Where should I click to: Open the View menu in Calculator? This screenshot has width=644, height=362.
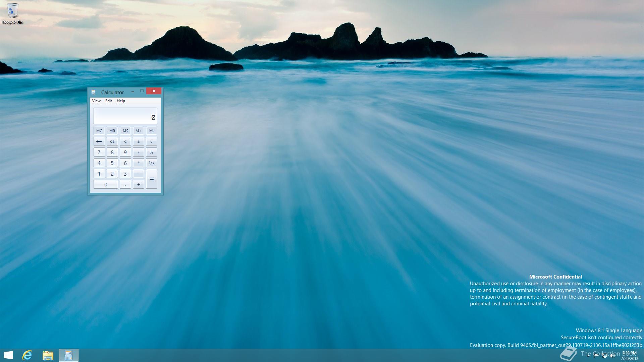[x=96, y=101]
